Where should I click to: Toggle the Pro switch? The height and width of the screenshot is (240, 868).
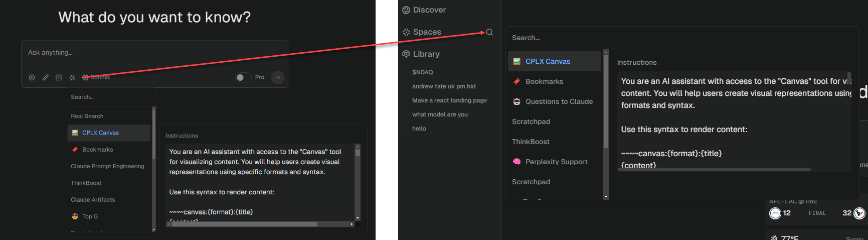click(x=243, y=77)
